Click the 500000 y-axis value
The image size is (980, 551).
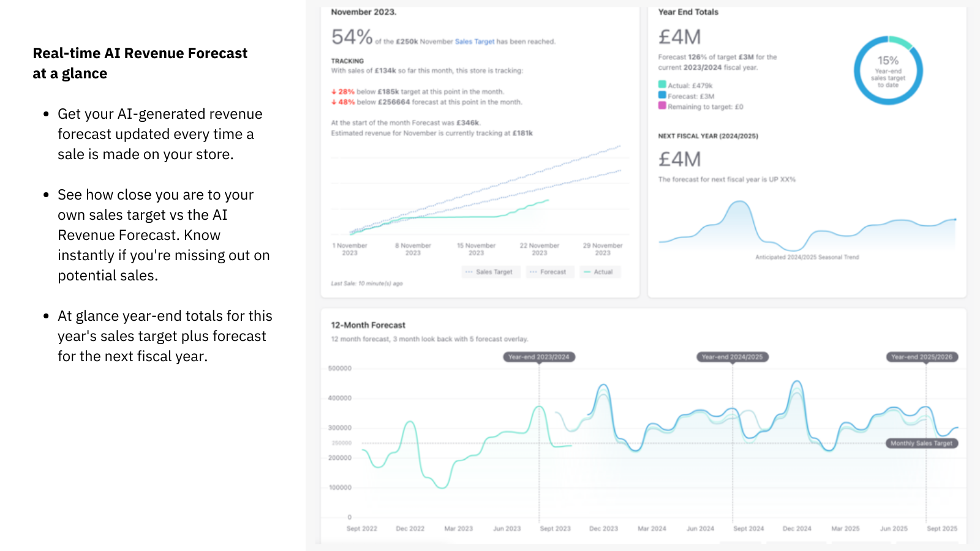pyautogui.click(x=340, y=369)
